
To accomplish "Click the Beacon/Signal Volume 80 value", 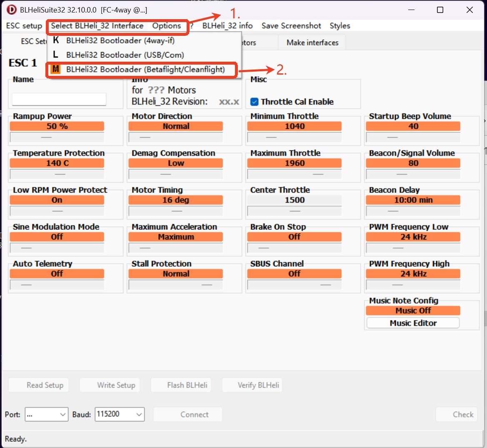I will [413, 163].
